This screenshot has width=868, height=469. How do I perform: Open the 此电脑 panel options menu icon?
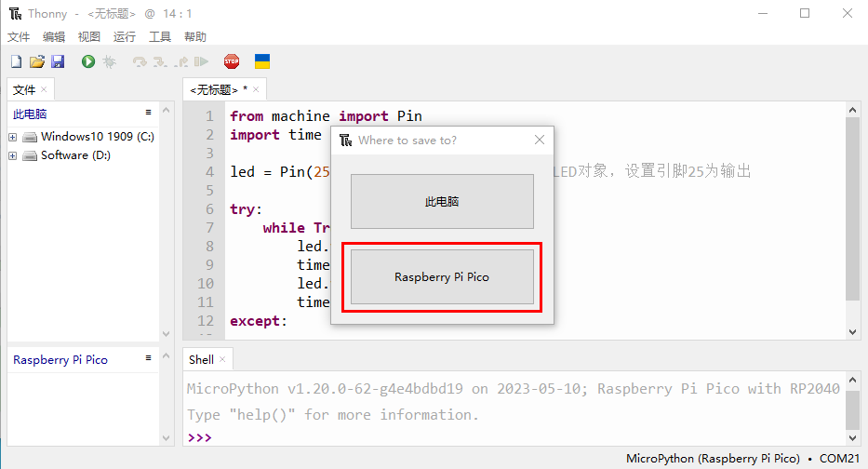148,113
